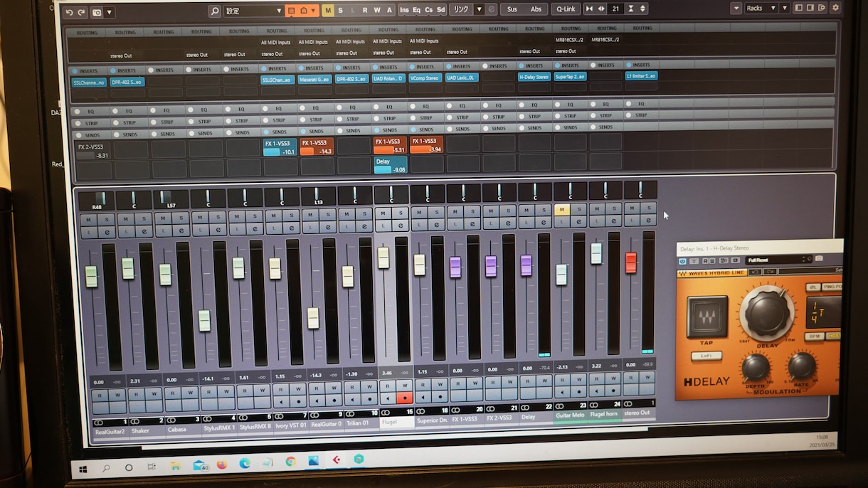This screenshot has width=868, height=488.
Task: Disable record enable on Flugel channel
Action: [405, 398]
